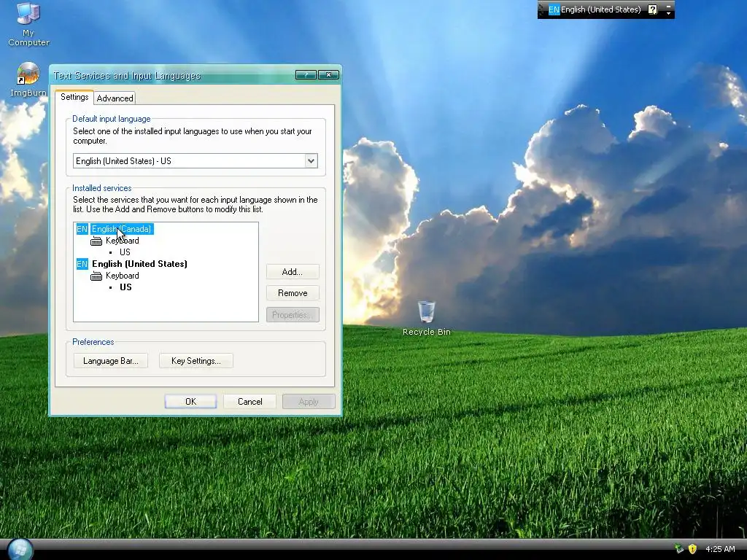747x560 pixels.
Task: Select English (United States) in the list
Action: click(139, 264)
